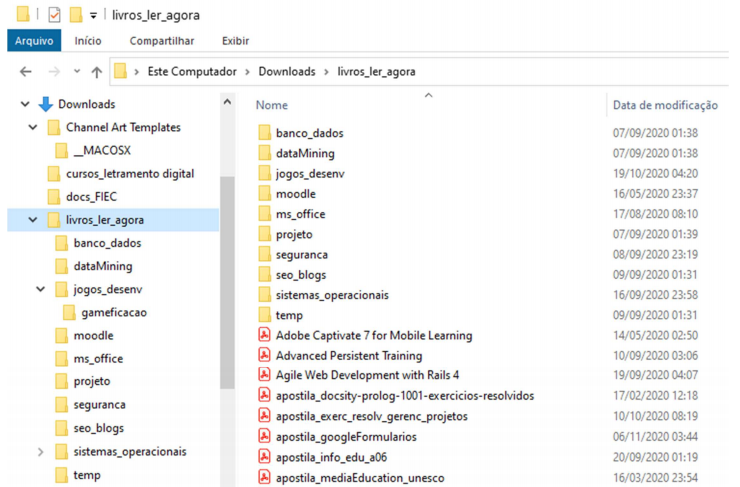
Task: Click the navigation pane scrollbar up arrow
Action: pos(227,102)
